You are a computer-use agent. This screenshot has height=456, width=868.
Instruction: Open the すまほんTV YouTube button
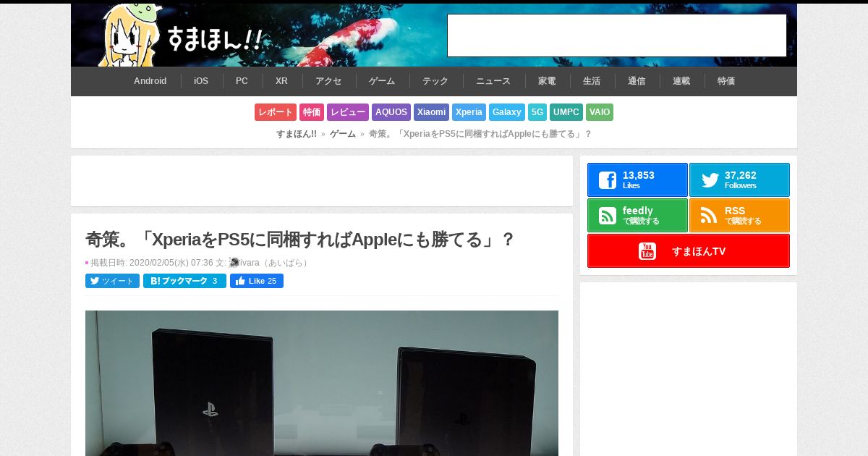tap(689, 251)
